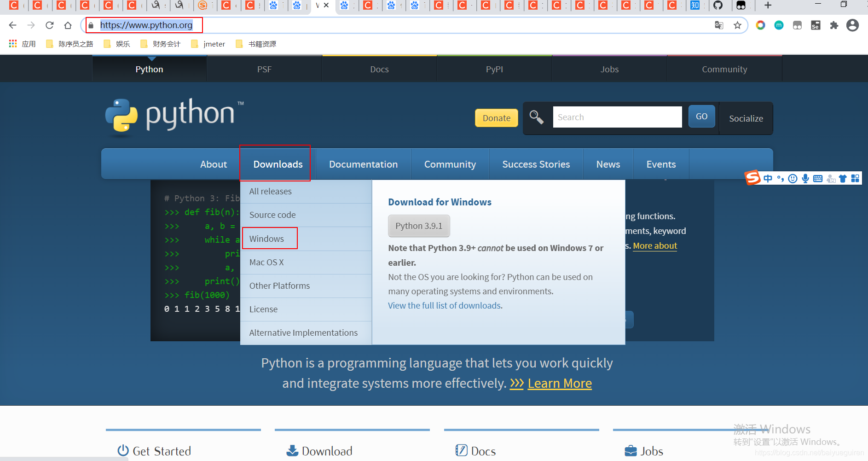
Task: Select Alternative Implementations entry
Action: pyautogui.click(x=306, y=333)
